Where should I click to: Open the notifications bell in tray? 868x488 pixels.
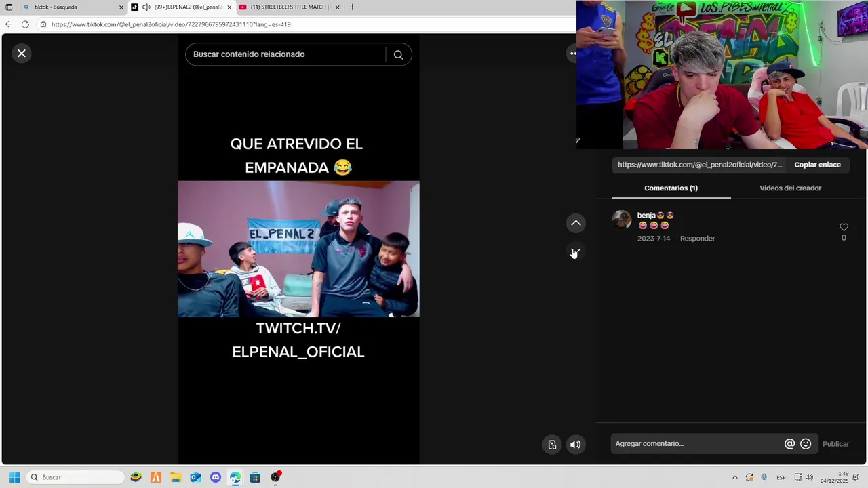pos(856,477)
